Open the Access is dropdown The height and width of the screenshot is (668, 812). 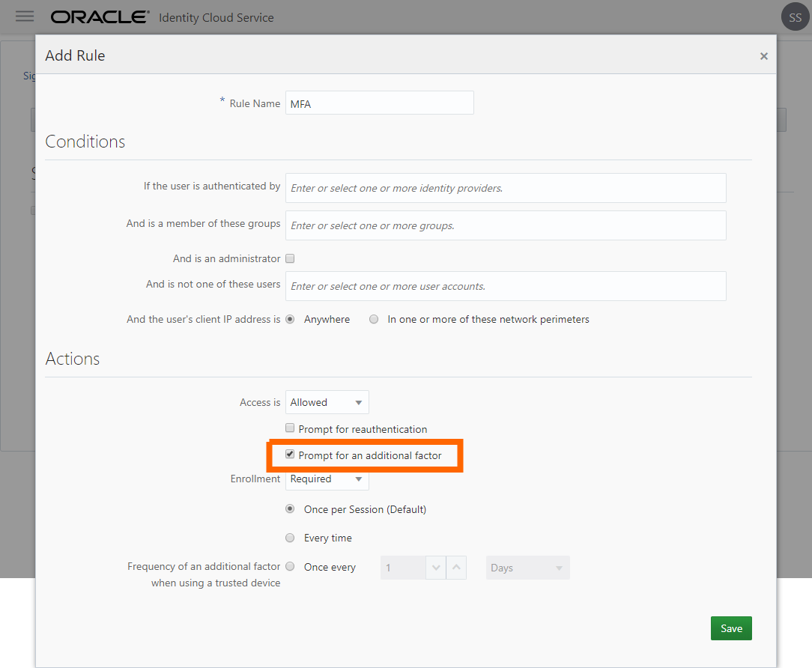[x=327, y=402]
